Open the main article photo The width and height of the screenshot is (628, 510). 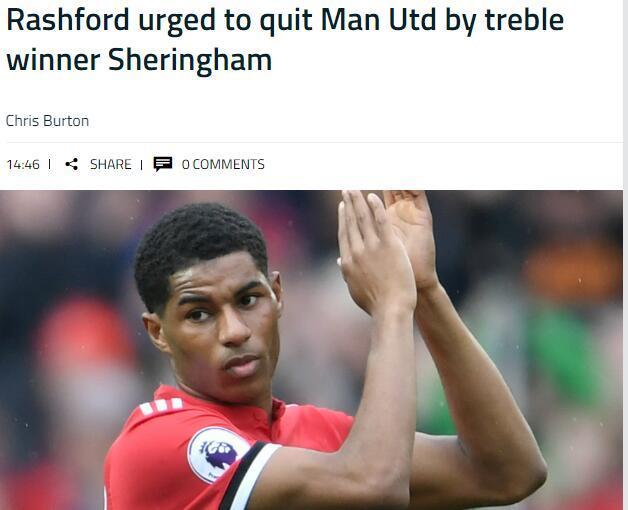[x=311, y=350]
